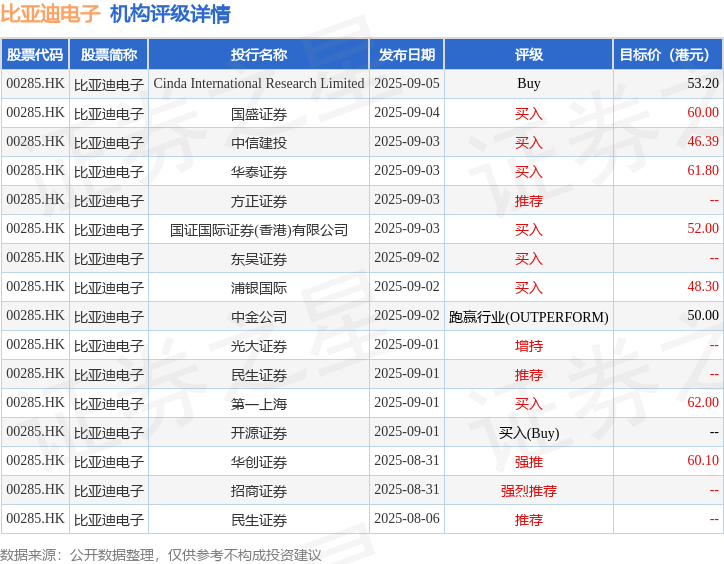Screen dimensions: 724x564
Task: Select the 投行名称 column header
Action: [x=259, y=55]
